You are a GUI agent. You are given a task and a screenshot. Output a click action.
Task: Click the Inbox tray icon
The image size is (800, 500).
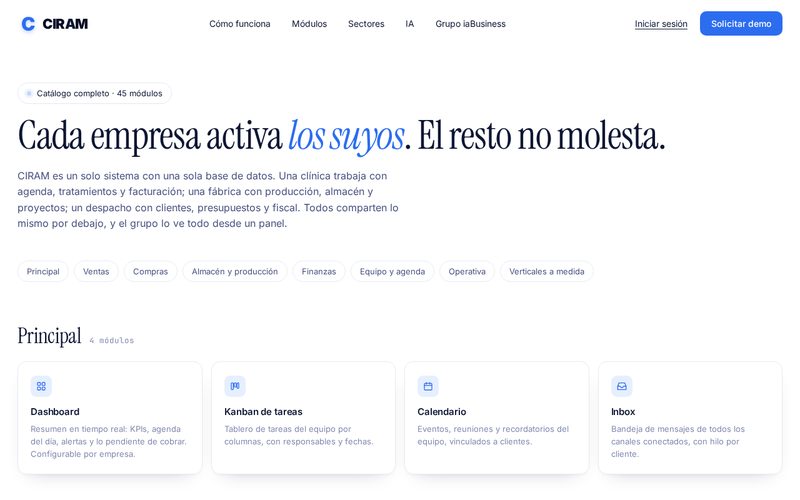point(622,386)
